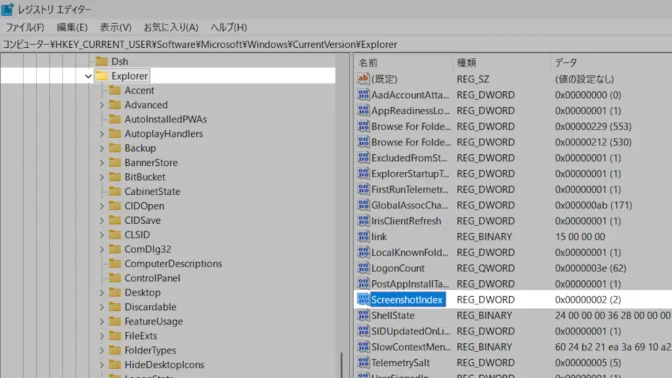672x378 pixels.
Task: Click the icon beside SIDUpdatedOnLi...
Action: [x=363, y=331]
